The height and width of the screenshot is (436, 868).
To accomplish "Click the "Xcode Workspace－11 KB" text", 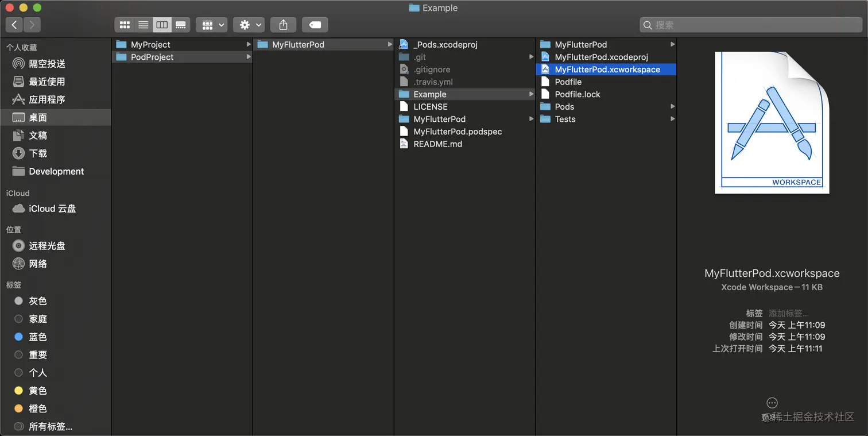I will (x=772, y=287).
